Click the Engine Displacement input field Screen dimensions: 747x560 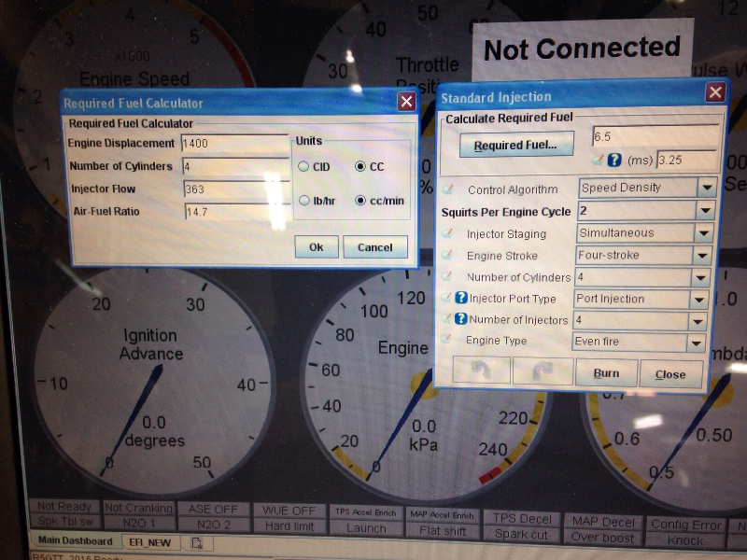[235, 144]
